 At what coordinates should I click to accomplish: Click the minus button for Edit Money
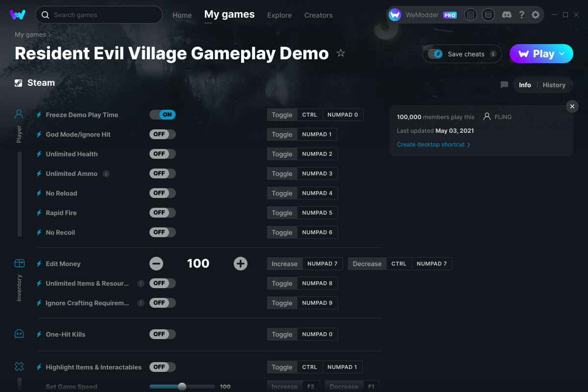point(156,264)
